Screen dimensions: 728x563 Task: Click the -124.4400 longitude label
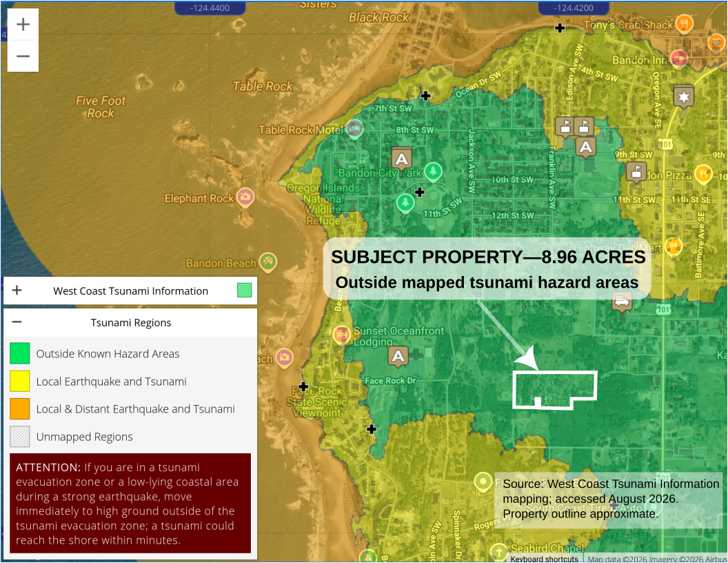click(210, 8)
